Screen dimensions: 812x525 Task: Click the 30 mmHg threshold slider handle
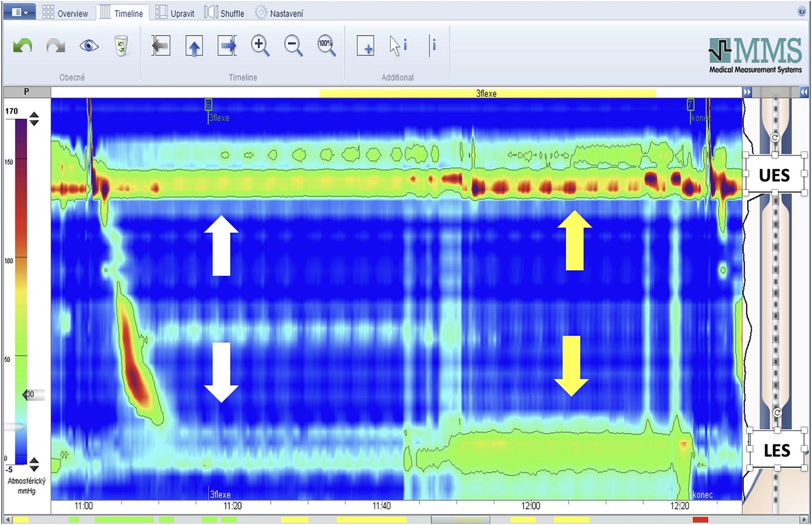(x=33, y=395)
